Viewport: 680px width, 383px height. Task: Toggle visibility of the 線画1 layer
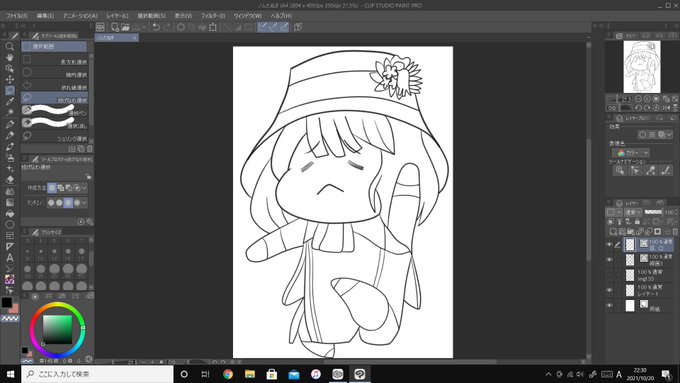(609, 260)
